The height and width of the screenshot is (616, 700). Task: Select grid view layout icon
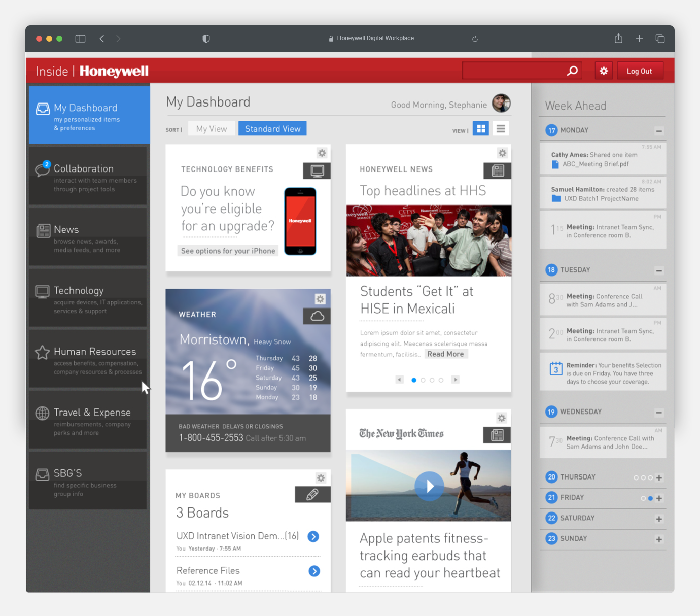(481, 129)
